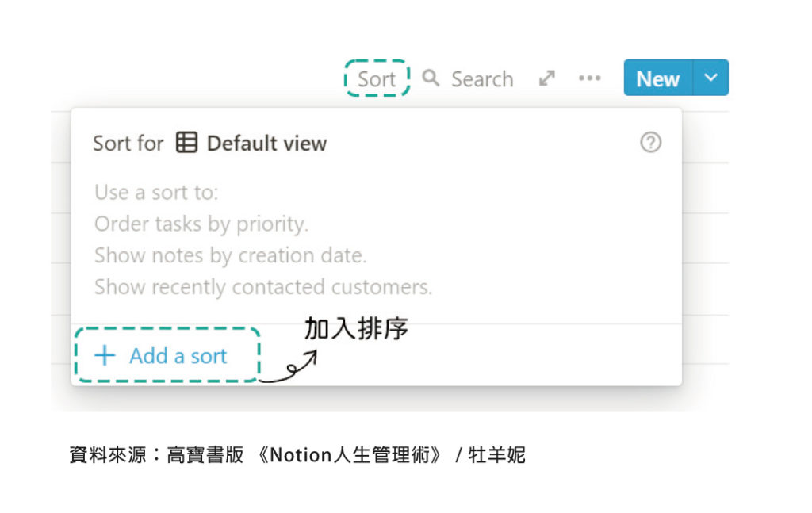Expand the dropdown arrow beside New

(711, 78)
